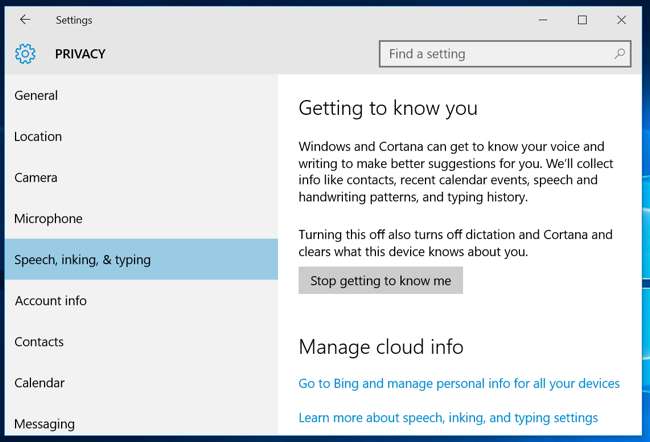Select Messaging in the sidebar
This screenshot has width=650, height=442.
(x=43, y=424)
